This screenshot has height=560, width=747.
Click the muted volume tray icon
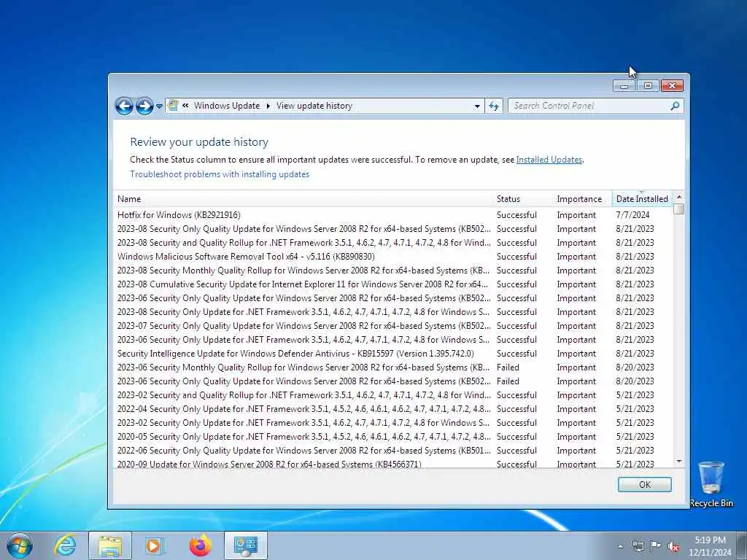673,547
